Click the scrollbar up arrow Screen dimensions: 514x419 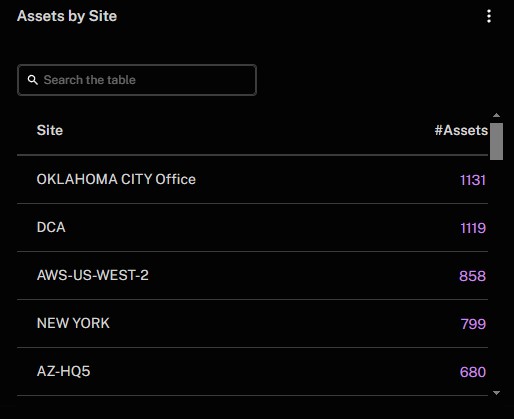(496, 115)
